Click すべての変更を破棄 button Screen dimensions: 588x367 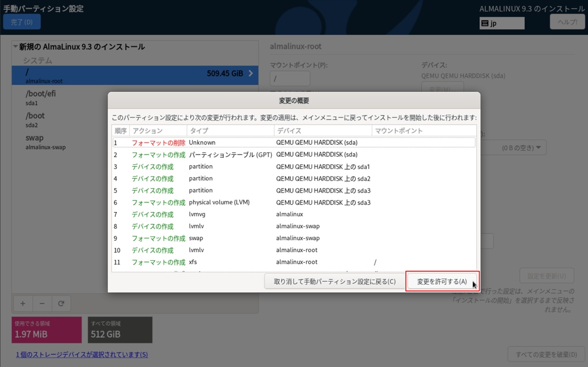point(546,355)
